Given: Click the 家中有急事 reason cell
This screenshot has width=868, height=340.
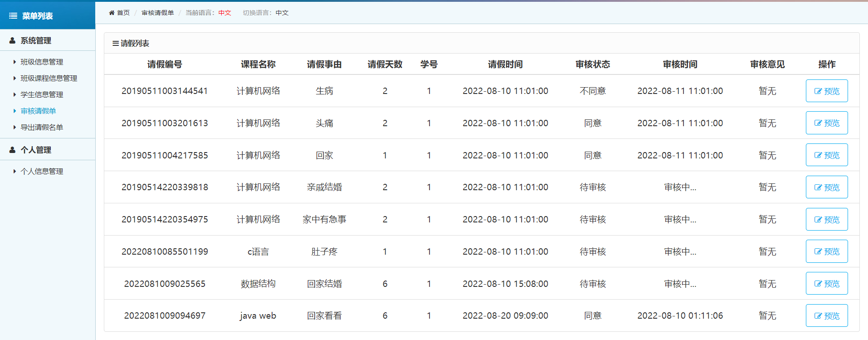Looking at the screenshot, I should (x=324, y=219).
